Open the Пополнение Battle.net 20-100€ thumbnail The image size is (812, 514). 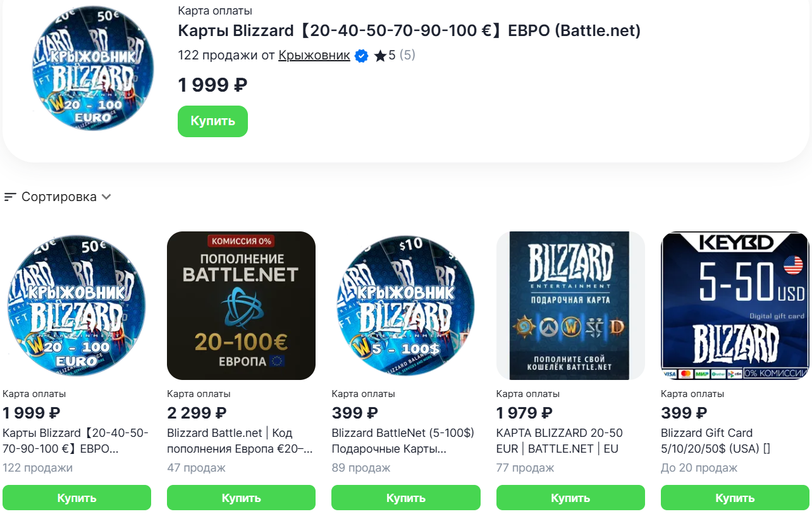point(241,305)
